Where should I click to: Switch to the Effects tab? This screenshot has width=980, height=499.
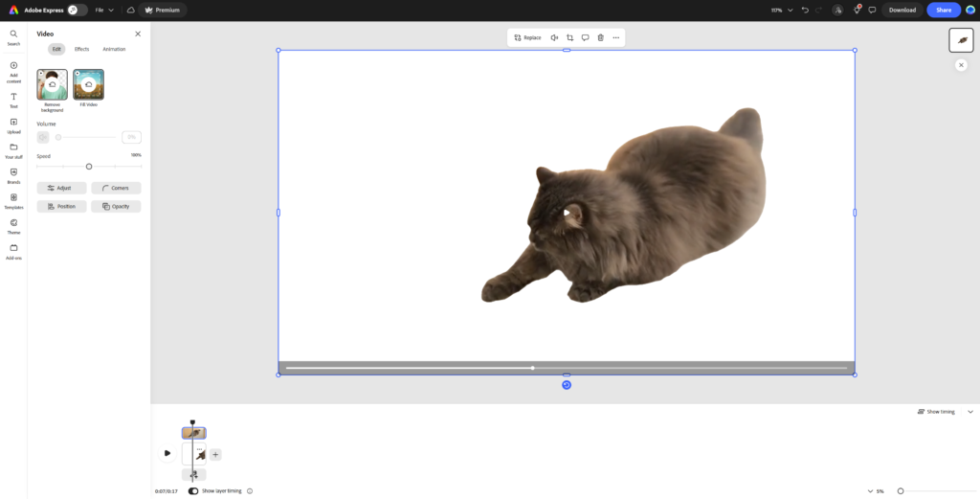pos(82,49)
